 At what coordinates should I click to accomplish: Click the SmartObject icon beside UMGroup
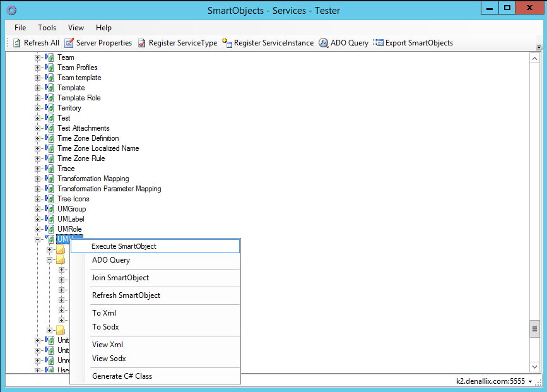click(x=50, y=210)
